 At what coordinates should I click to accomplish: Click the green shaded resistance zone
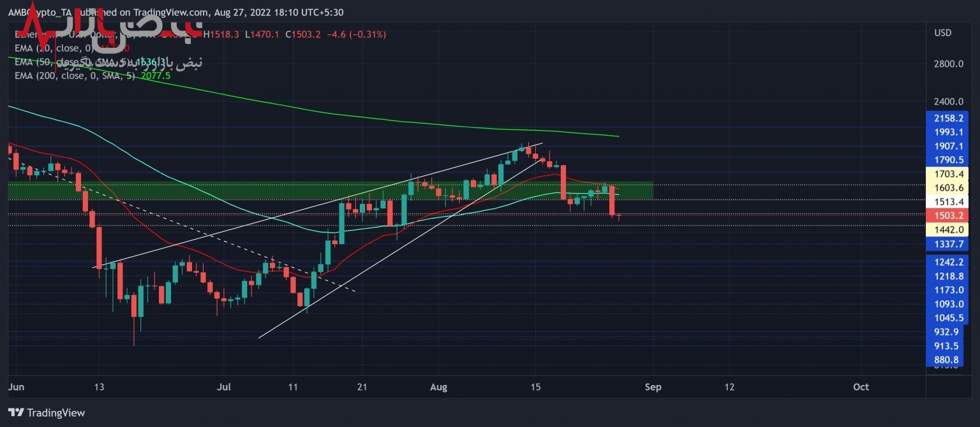pyautogui.click(x=191, y=191)
